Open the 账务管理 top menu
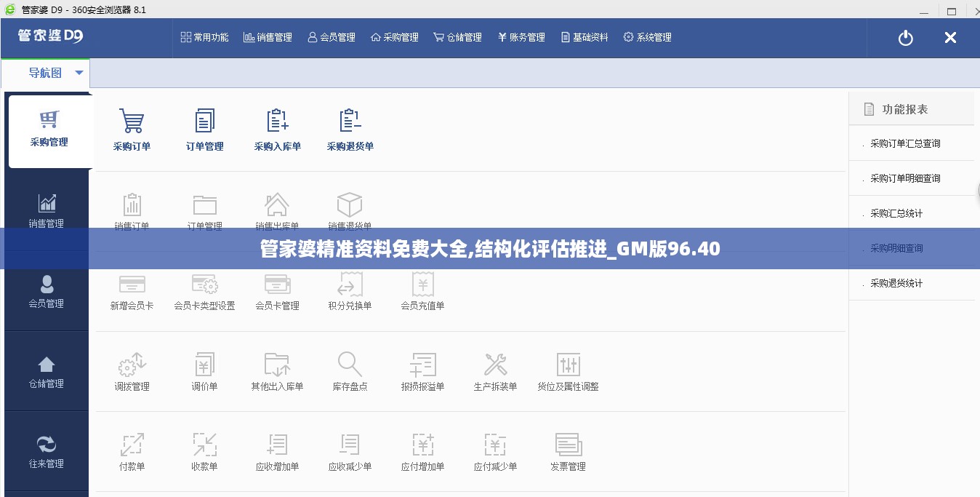Screen dimensions: 980x497 tap(521, 37)
